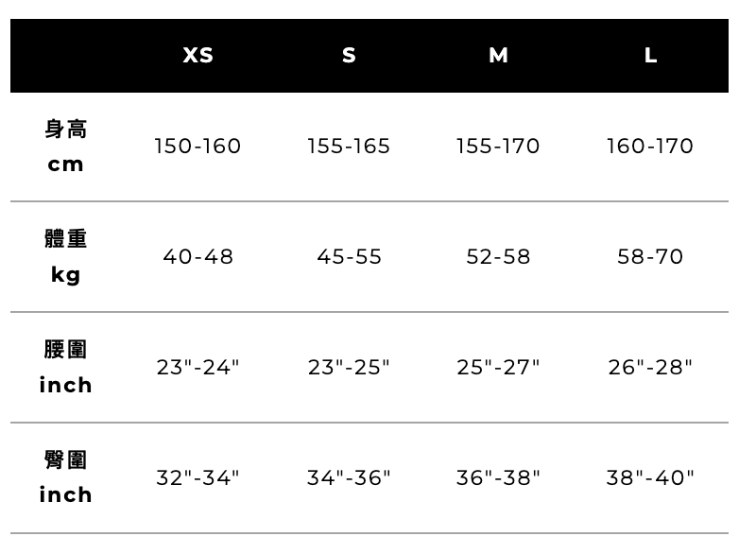The image size is (756, 554).
Task: Click the XS height value 150-160
Action: click(x=198, y=147)
